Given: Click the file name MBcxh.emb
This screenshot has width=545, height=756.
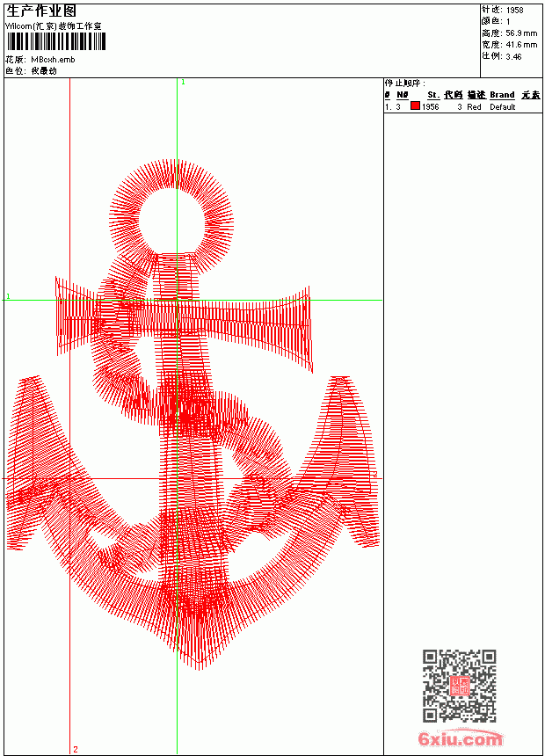Looking at the screenshot, I should pyautogui.click(x=53, y=60).
